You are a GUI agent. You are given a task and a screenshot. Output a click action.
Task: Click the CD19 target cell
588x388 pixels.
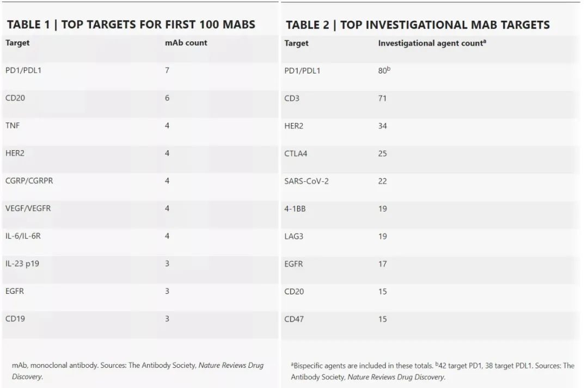tap(15, 319)
